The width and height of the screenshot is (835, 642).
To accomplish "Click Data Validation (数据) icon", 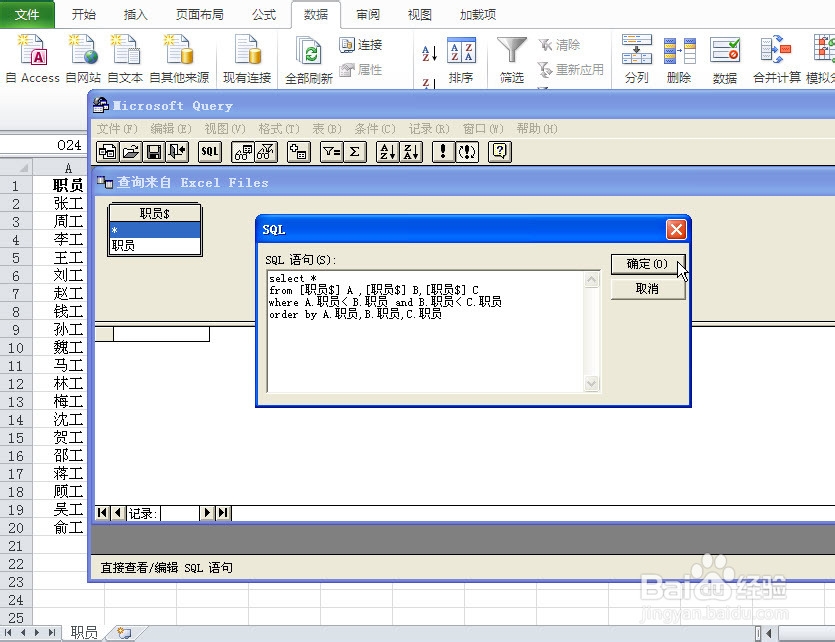I will 725,59.
